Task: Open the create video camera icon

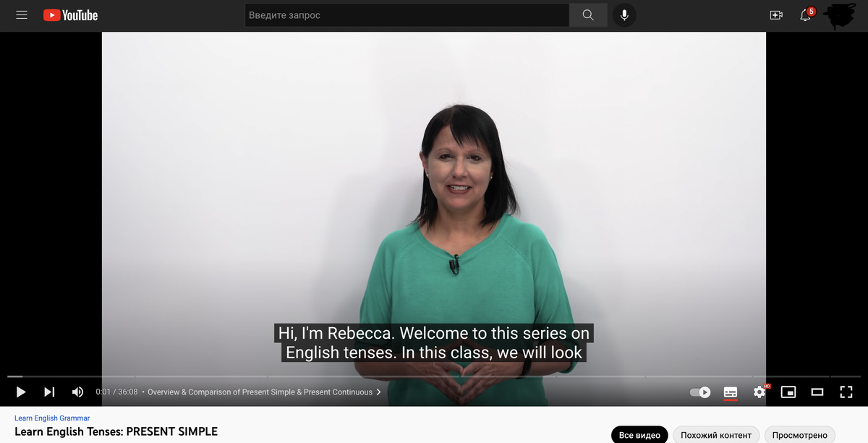Action: click(x=776, y=15)
